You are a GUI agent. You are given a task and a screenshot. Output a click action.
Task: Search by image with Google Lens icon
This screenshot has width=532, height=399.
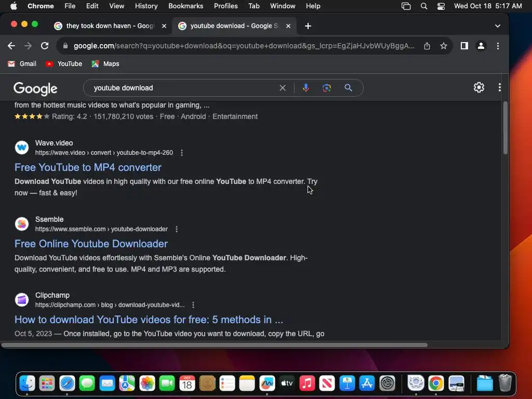326,88
